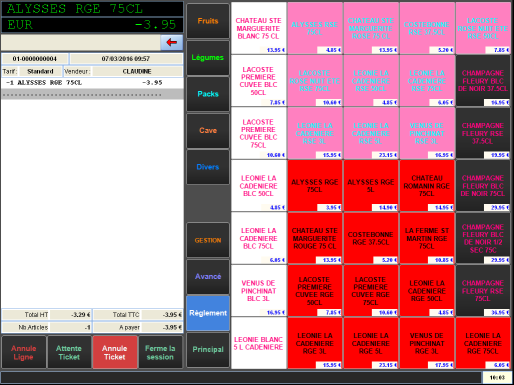Select the ALYSSES RGE 75CL ticket line
Viewport: 514px width, 385px height.
coord(92,83)
